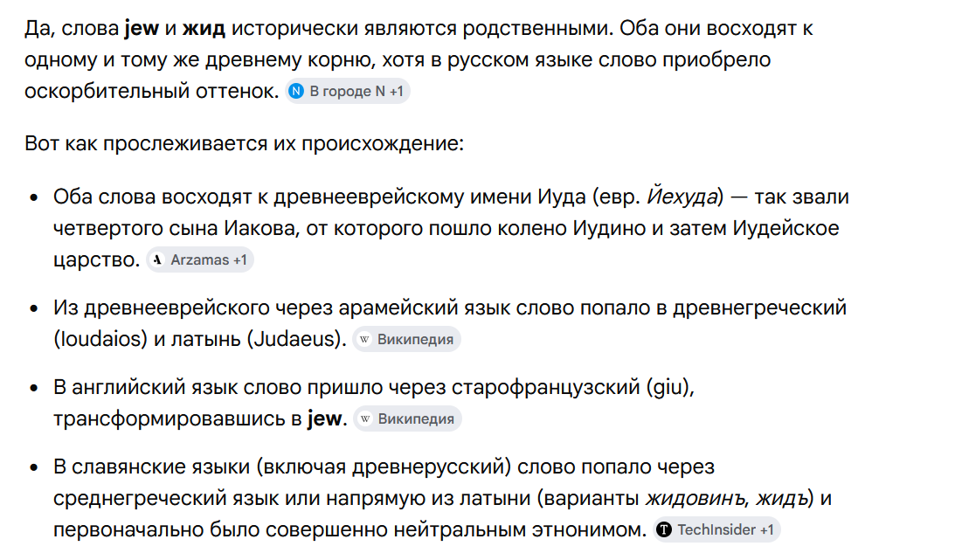Open the TechInsider source citation
This screenshot has width=955, height=560.
pyautogui.click(x=716, y=529)
